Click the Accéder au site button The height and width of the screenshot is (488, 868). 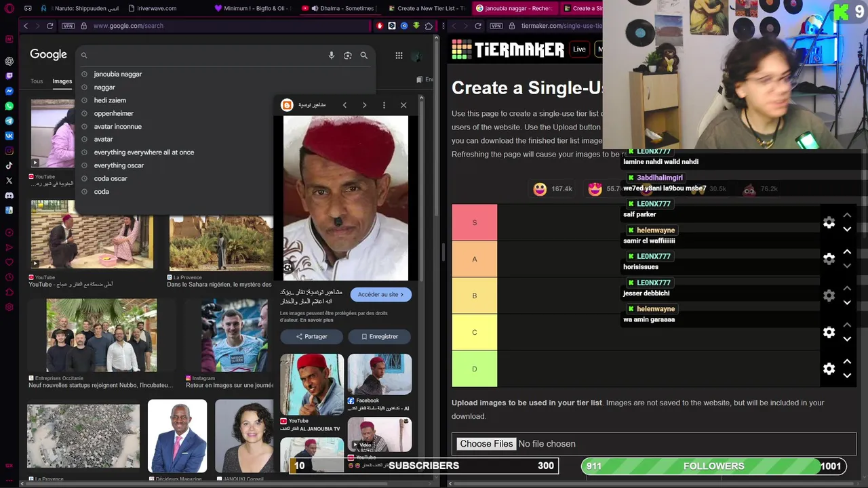click(380, 294)
